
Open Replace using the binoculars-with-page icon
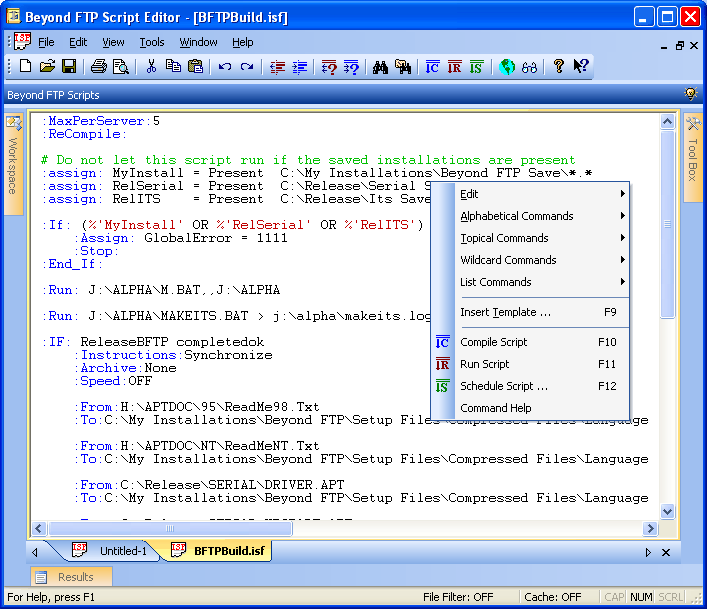(x=403, y=67)
